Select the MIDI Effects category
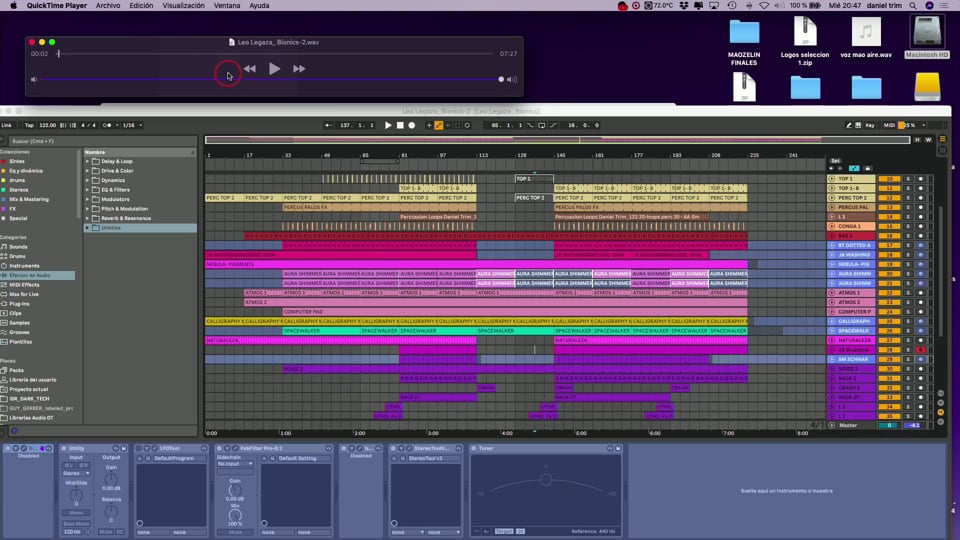 click(24, 285)
